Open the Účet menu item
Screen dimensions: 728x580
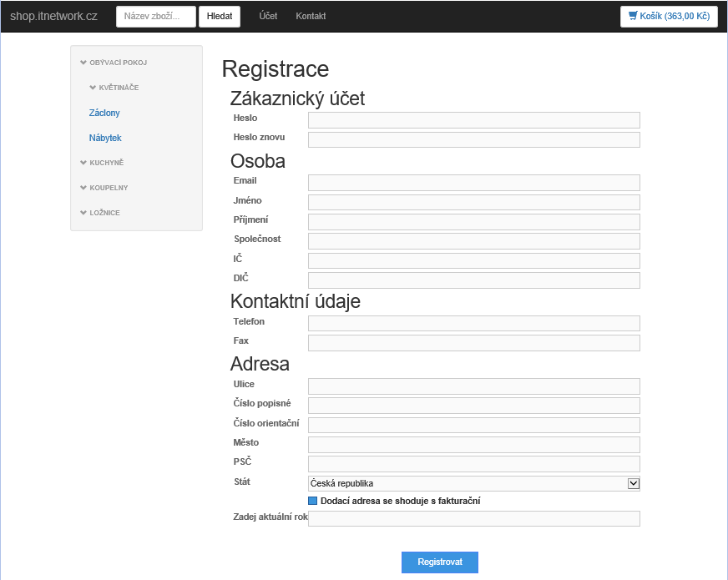point(267,16)
